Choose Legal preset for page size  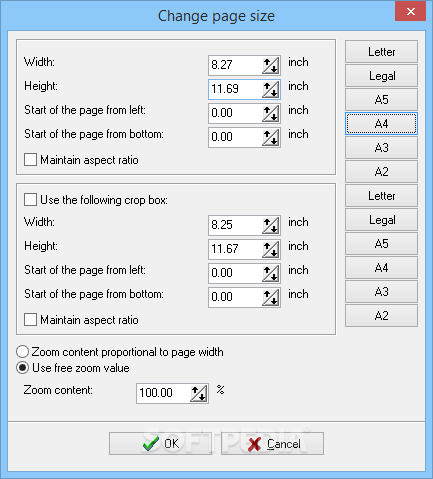pos(381,76)
